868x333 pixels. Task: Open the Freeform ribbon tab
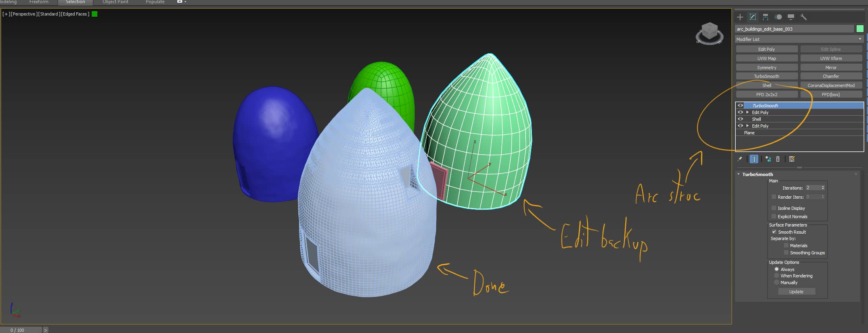39,2
